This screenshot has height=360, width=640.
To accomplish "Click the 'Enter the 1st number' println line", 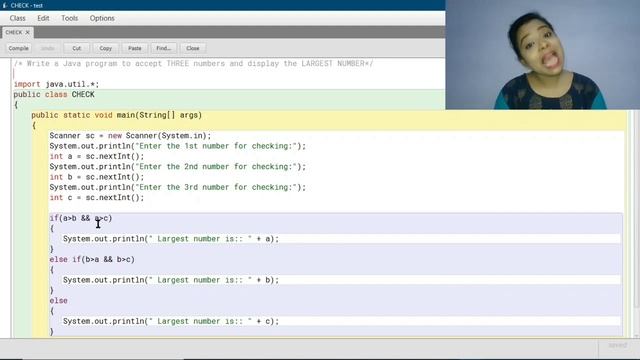I will click(178, 146).
